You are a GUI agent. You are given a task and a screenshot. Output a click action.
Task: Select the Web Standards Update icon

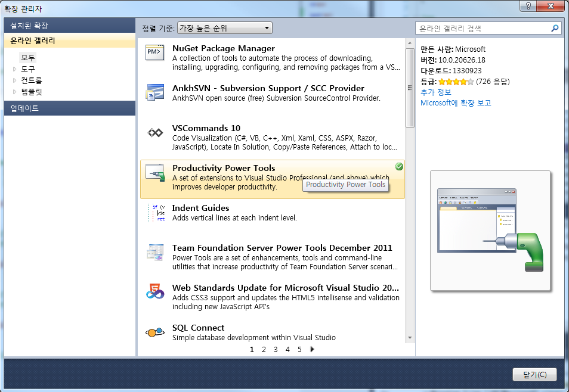tap(154, 293)
